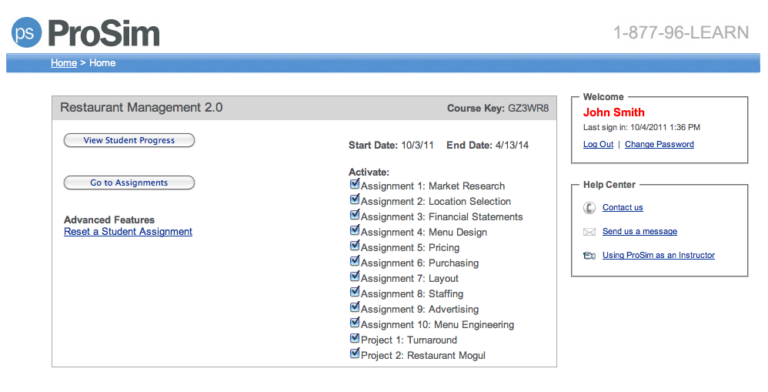The width and height of the screenshot is (768, 392).
Task: Uncheck Assignment 7: Layout checkbox
Action: tap(355, 277)
